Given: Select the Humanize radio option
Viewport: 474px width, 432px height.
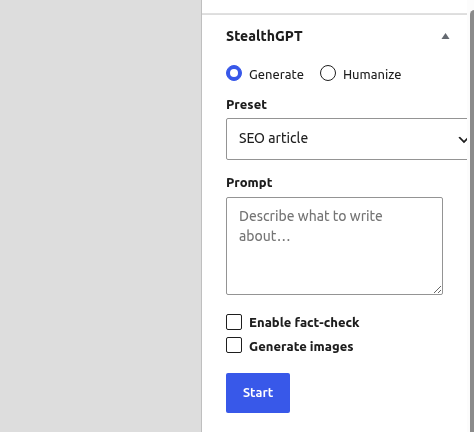Looking at the screenshot, I should (328, 73).
